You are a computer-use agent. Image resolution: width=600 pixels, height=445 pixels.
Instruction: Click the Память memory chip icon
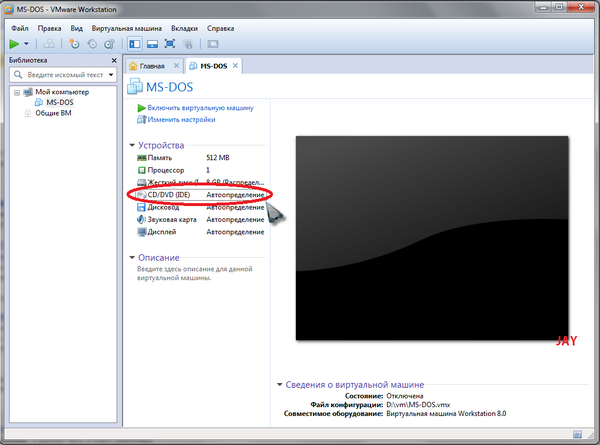[x=142, y=158]
